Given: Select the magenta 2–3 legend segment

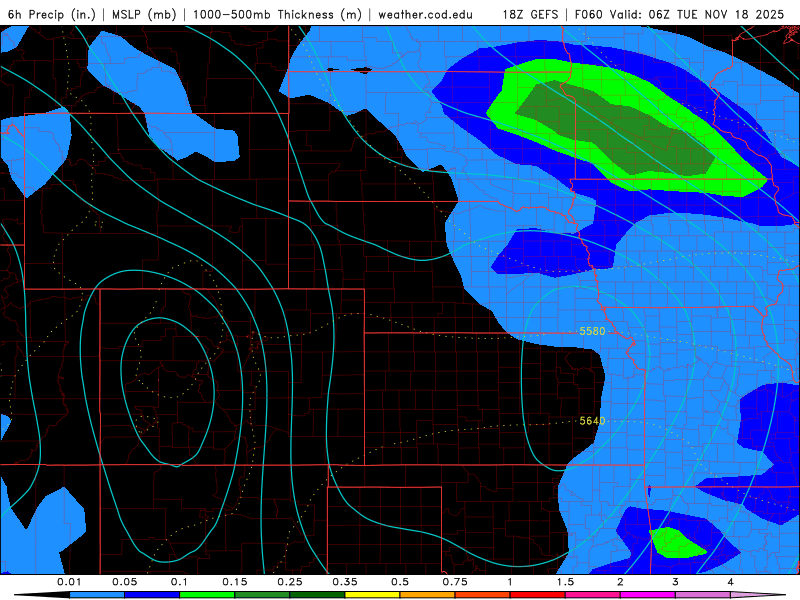Looking at the screenshot, I should [648, 595].
